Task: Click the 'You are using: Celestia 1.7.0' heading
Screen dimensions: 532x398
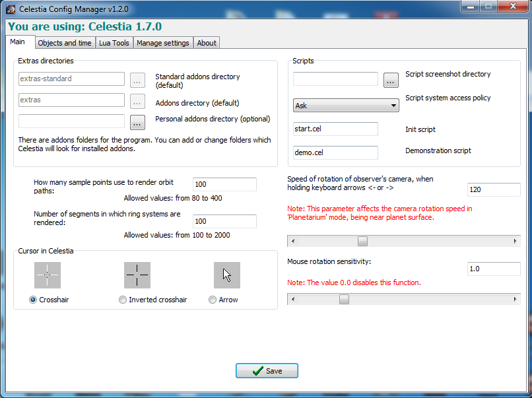Action: coord(85,26)
